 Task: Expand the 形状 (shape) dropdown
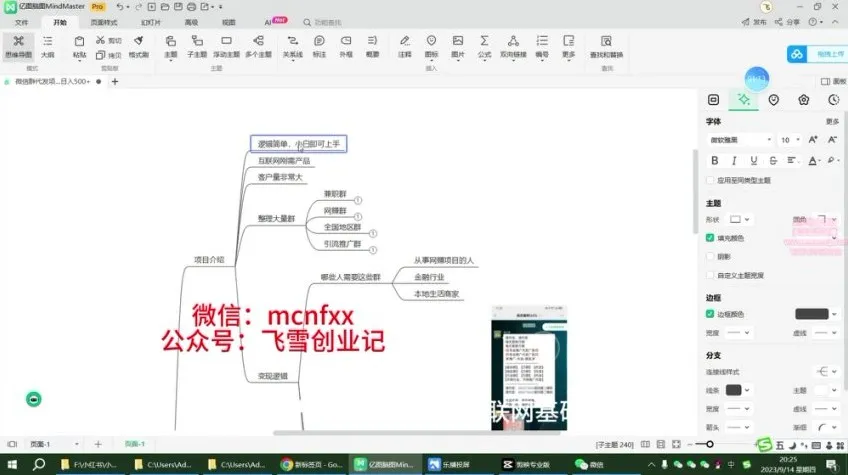(741, 219)
